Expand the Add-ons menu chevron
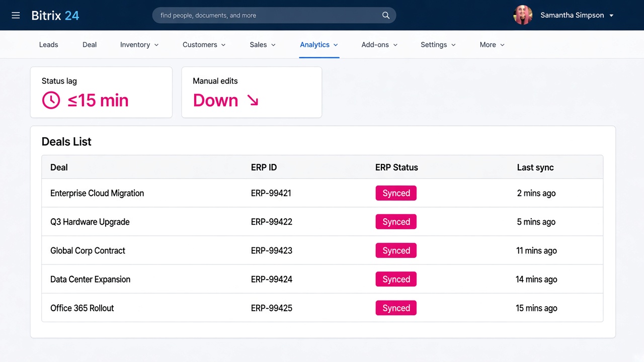The image size is (644, 362). click(x=395, y=45)
